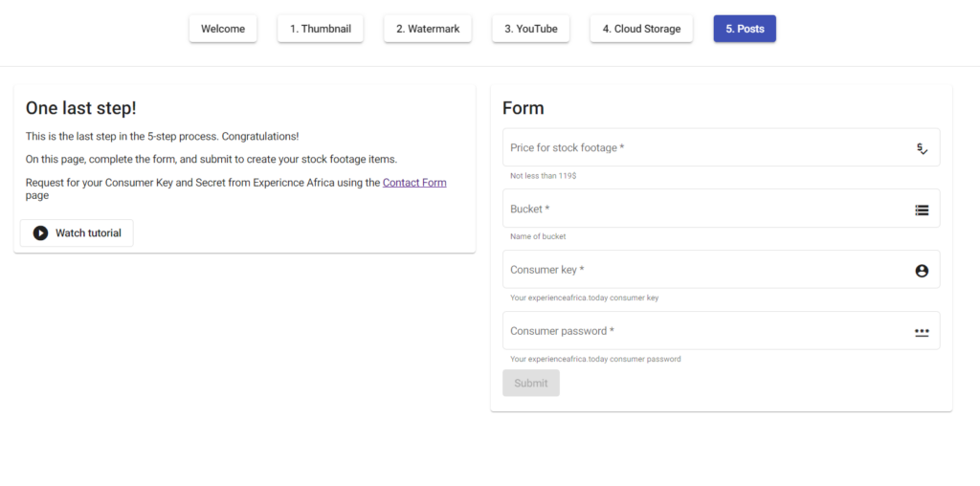Click the price currency icon in the form
980x486 pixels.
coord(922,148)
